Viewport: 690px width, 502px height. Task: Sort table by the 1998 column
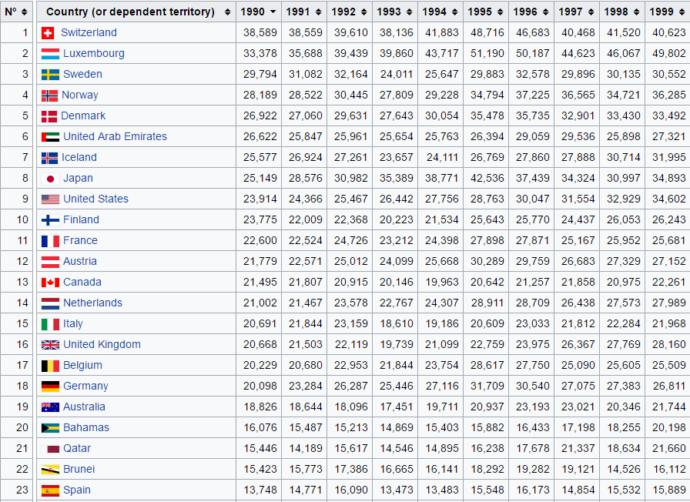coord(622,11)
